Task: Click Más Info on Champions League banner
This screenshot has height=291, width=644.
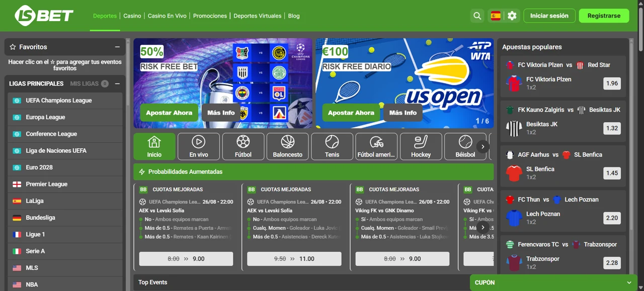Action: pyautogui.click(x=221, y=113)
